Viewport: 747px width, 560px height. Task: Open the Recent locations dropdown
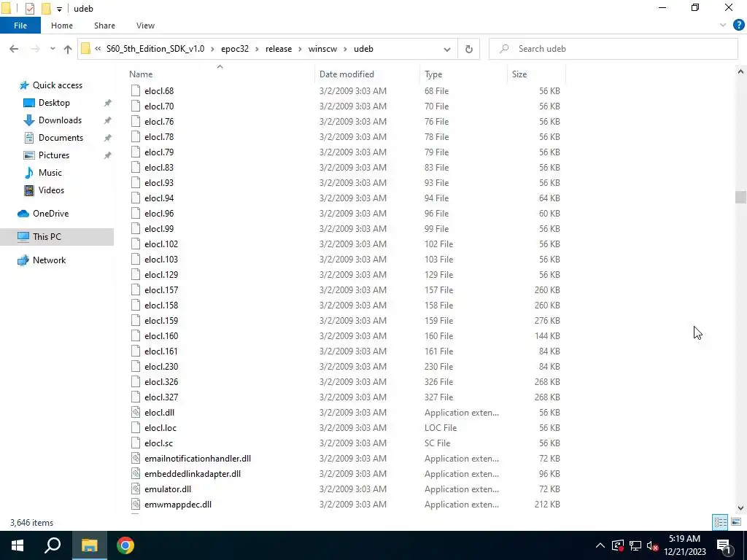click(x=53, y=49)
